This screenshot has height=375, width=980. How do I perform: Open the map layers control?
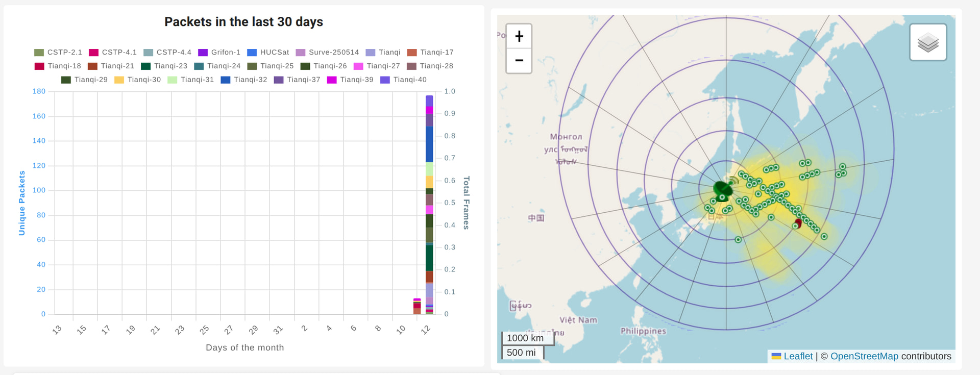(x=927, y=42)
